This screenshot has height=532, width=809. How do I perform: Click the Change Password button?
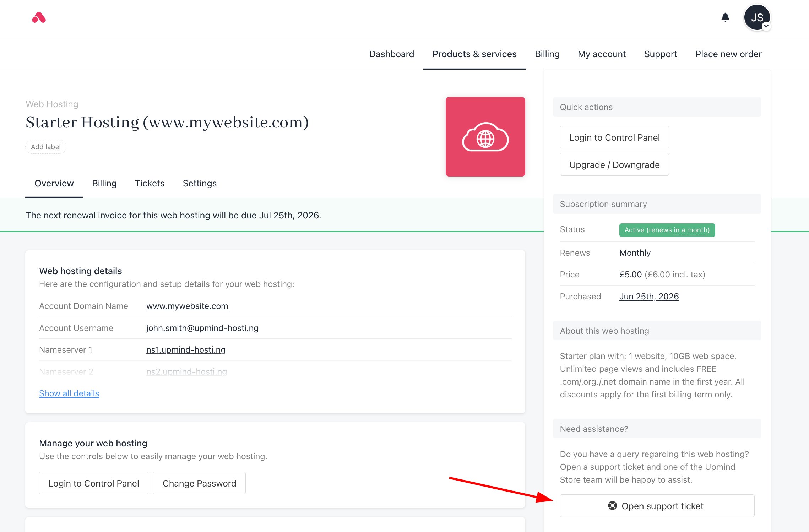coord(199,483)
